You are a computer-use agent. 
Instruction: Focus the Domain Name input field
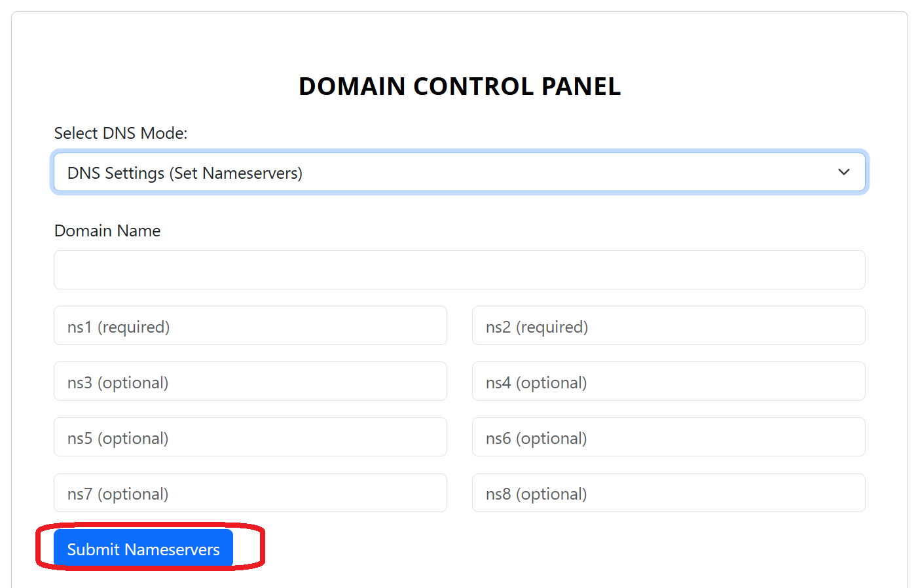(x=460, y=270)
